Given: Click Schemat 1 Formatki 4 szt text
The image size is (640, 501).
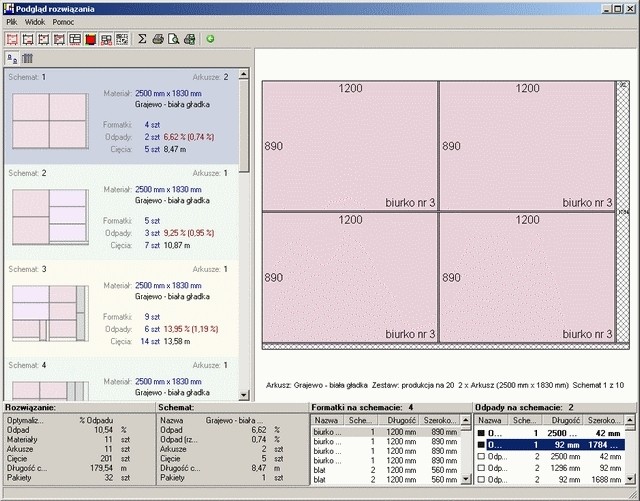Looking at the screenshot, I should click(131, 125).
